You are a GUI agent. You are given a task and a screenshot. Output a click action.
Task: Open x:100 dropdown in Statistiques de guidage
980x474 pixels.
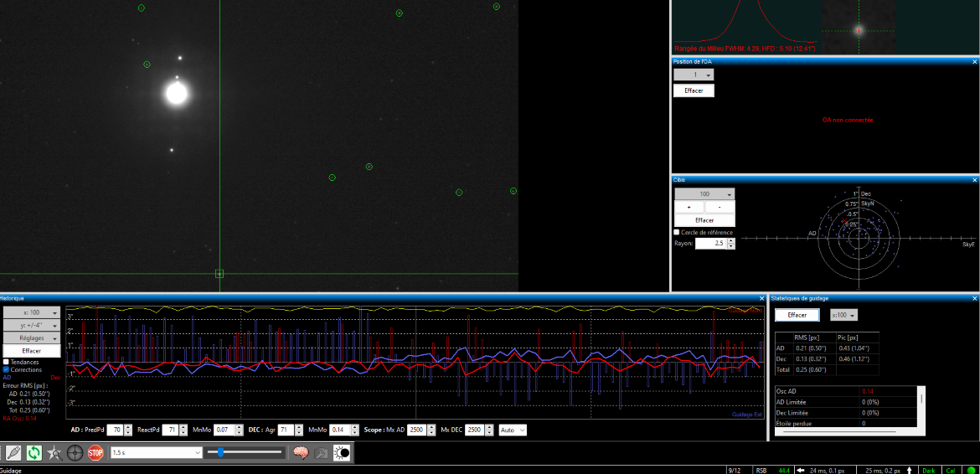pyautogui.click(x=843, y=316)
